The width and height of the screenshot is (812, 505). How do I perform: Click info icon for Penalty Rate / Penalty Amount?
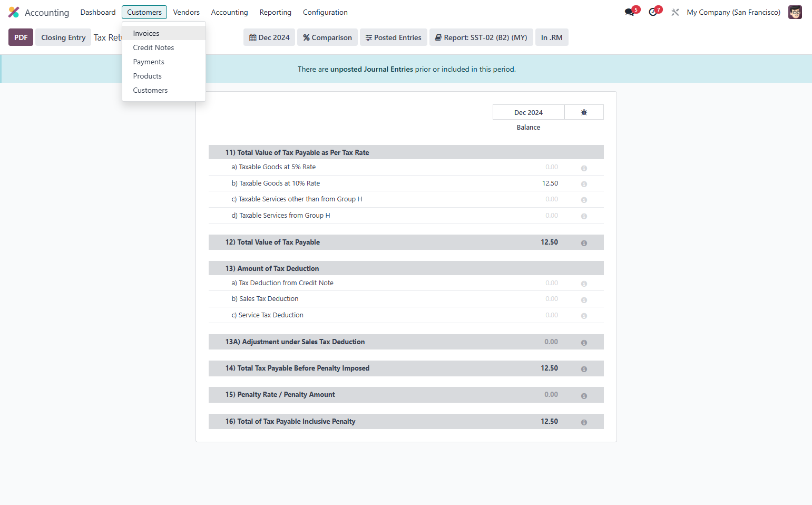[x=584, y=396]
